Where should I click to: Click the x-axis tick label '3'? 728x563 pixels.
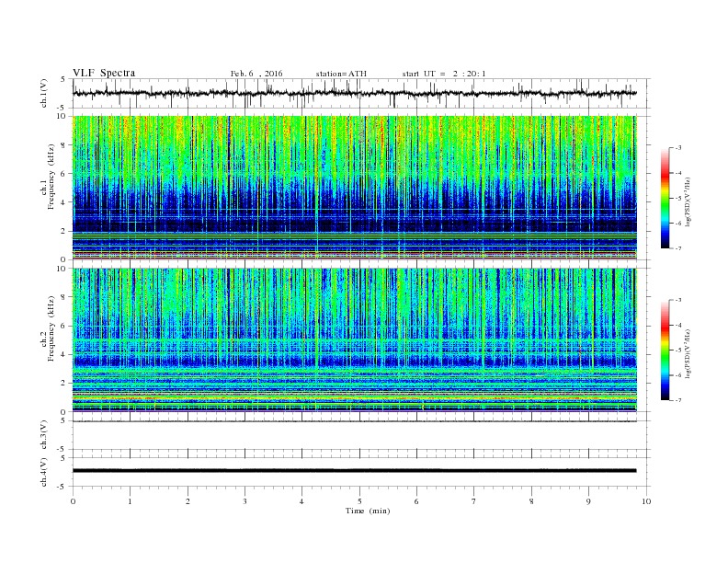pyautogui.click(x=245, y=501)
